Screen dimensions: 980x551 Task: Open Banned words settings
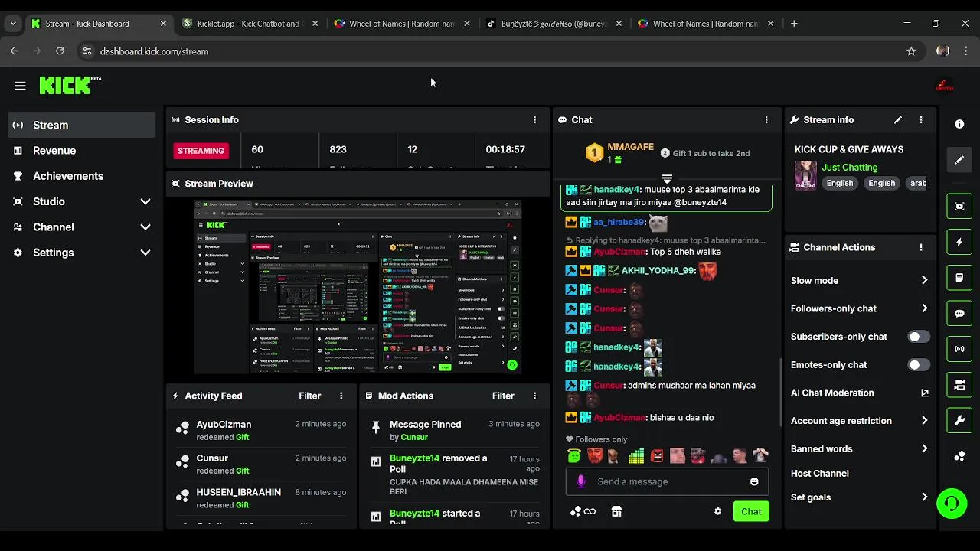coord(860,449)
